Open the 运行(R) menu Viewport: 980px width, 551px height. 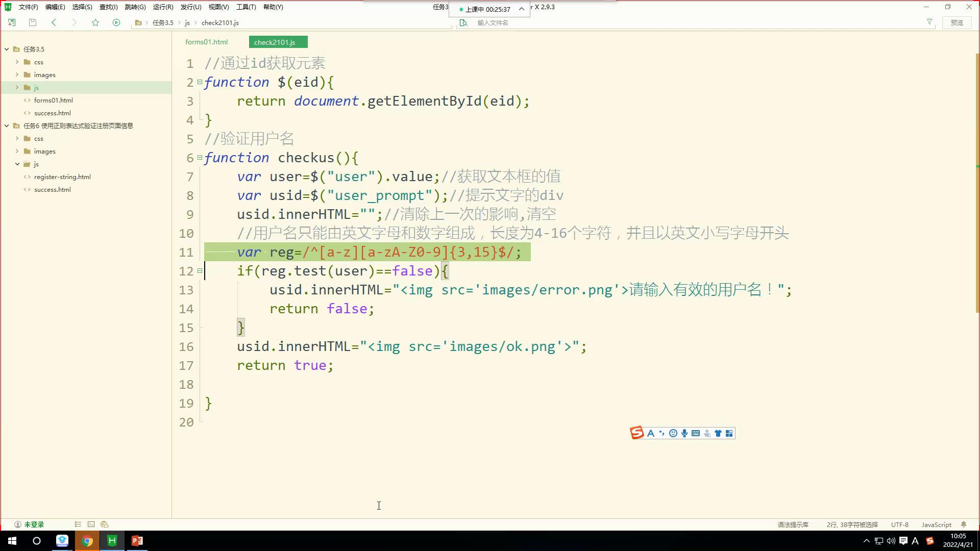[163, 7]
